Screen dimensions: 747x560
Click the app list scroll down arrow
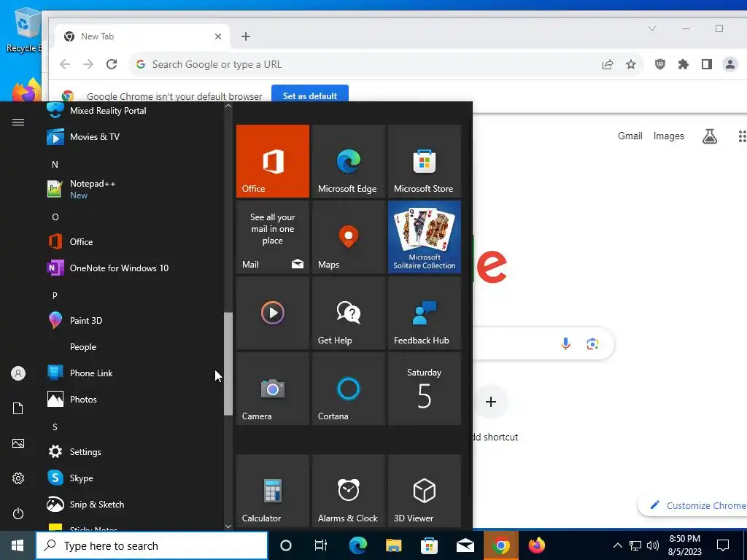click(x=228, y=526)
